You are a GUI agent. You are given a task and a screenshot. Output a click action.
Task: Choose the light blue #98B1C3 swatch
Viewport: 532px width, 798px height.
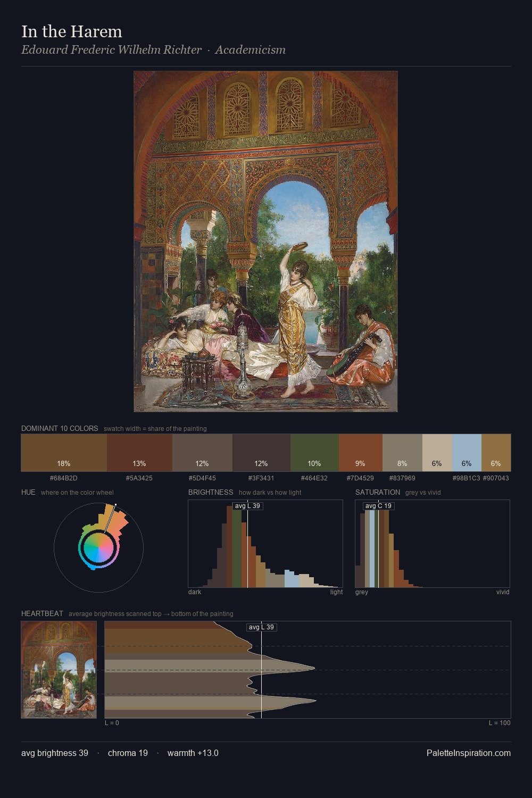coord(467,453)
